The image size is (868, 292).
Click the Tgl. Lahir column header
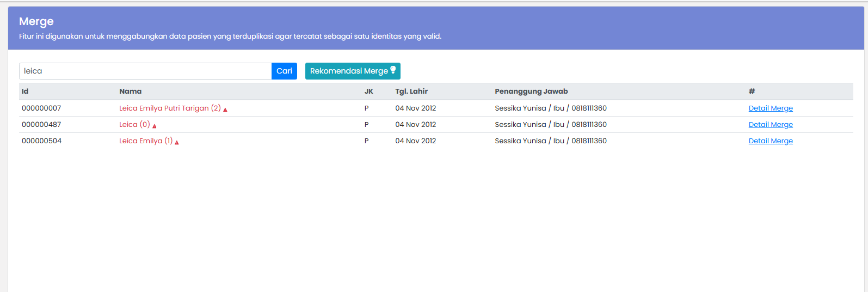point(411,92)
